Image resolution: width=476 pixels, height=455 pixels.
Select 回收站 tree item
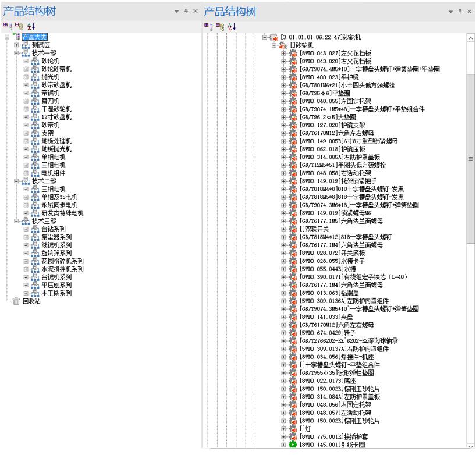(x=31, y=301)
